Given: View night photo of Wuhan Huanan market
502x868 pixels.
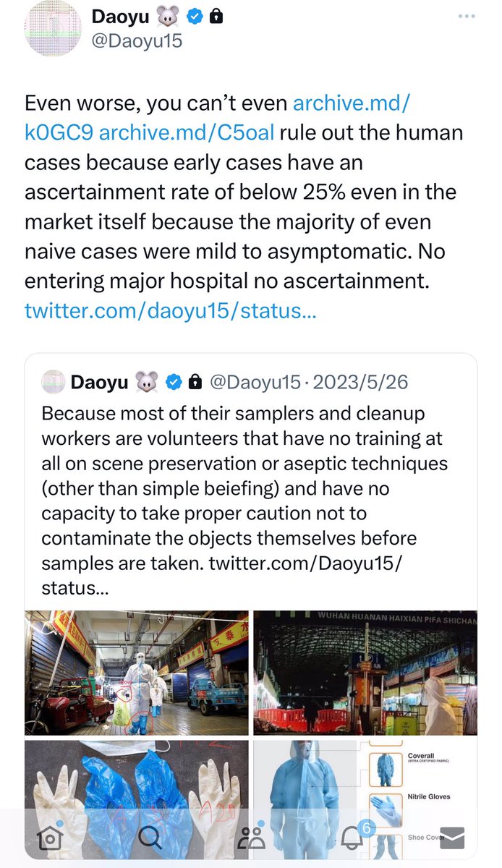Looking at the screenshot, I should point(365,673).
